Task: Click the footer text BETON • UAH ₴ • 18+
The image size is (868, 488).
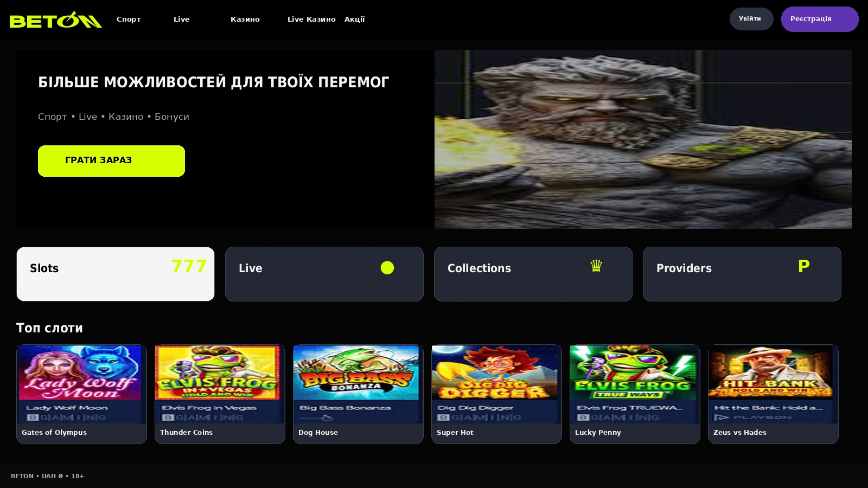Action: point(47,476)
